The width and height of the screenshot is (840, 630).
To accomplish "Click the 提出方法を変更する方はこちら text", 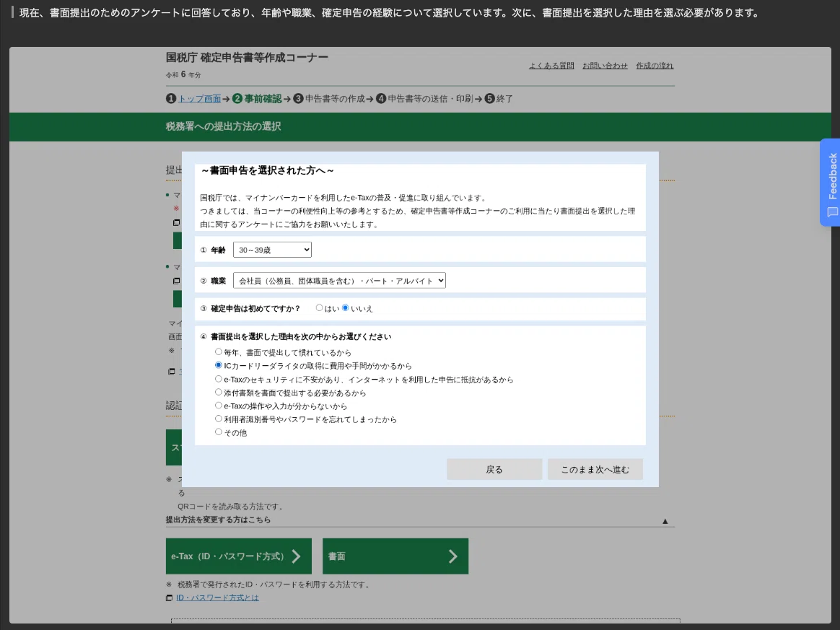I will click(218, 520).
